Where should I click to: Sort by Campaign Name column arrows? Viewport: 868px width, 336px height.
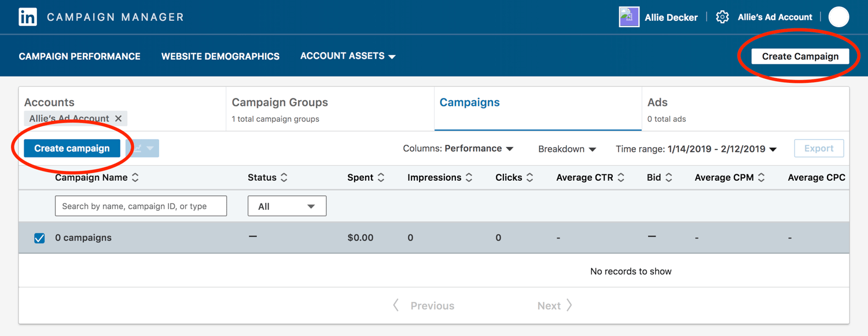coord(135,178)
